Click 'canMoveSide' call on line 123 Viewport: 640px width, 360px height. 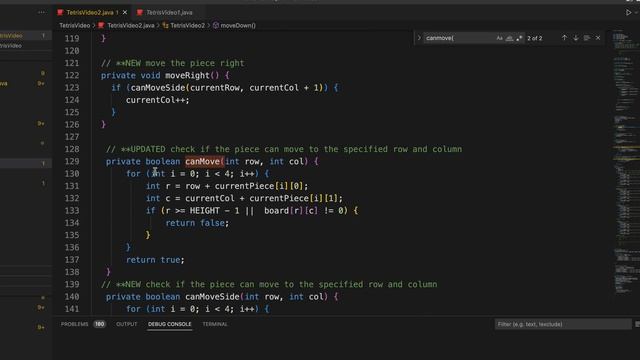point(158,88)
